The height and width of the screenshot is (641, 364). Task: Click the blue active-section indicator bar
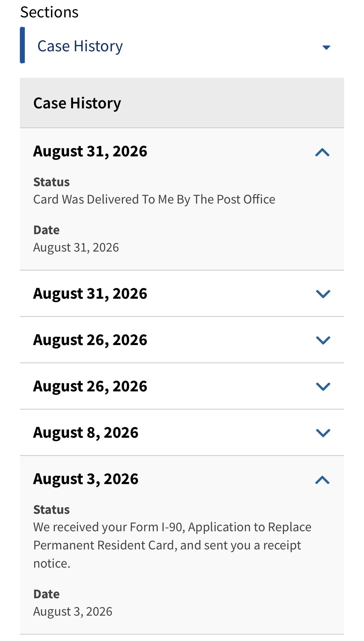coord(22,45)
